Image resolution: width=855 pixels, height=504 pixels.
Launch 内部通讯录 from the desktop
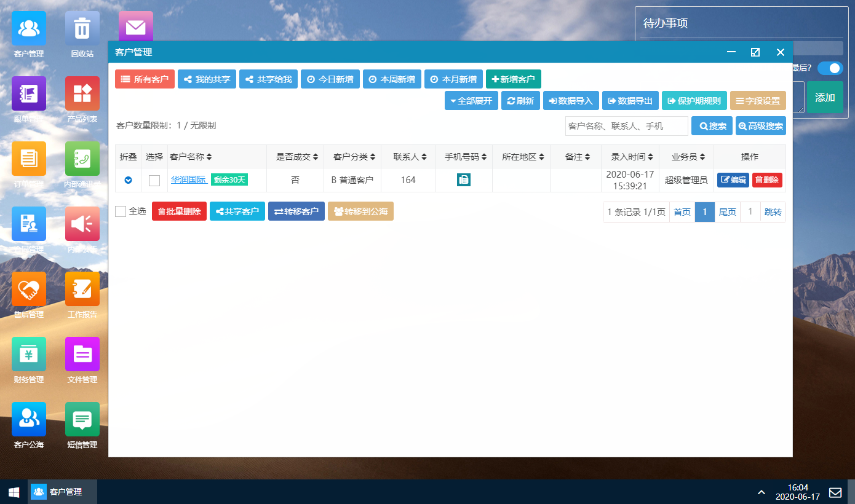[82, 159]
